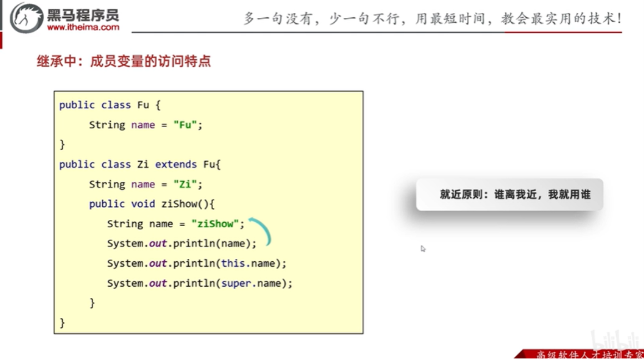The width and height of the screenshot is (644, 359).
Task: Click the System.out.println(super.name); statement
Action: click(200, 283)
